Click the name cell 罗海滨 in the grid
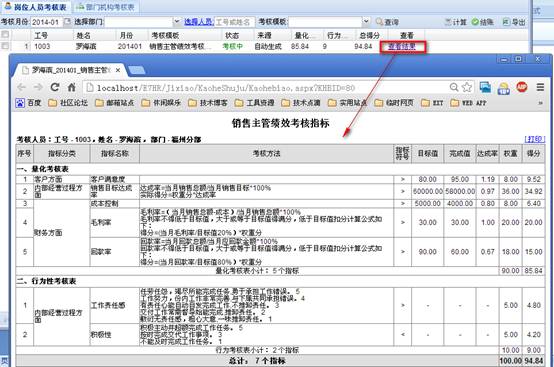Image resolution: width=554 pixels, height=367 pixels. tap(86, 46)
